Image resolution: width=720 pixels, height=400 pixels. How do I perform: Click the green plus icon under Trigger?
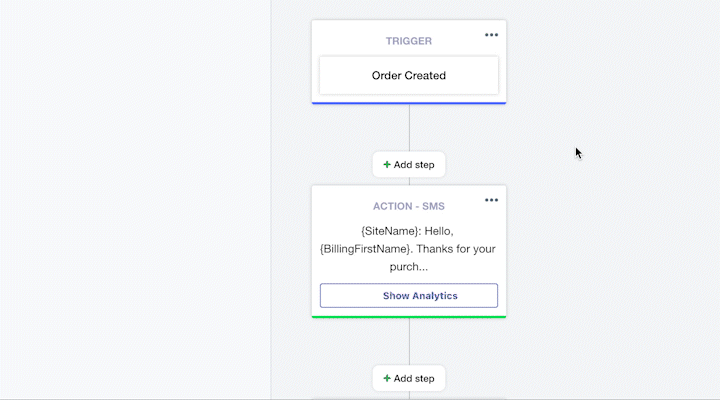387,164
